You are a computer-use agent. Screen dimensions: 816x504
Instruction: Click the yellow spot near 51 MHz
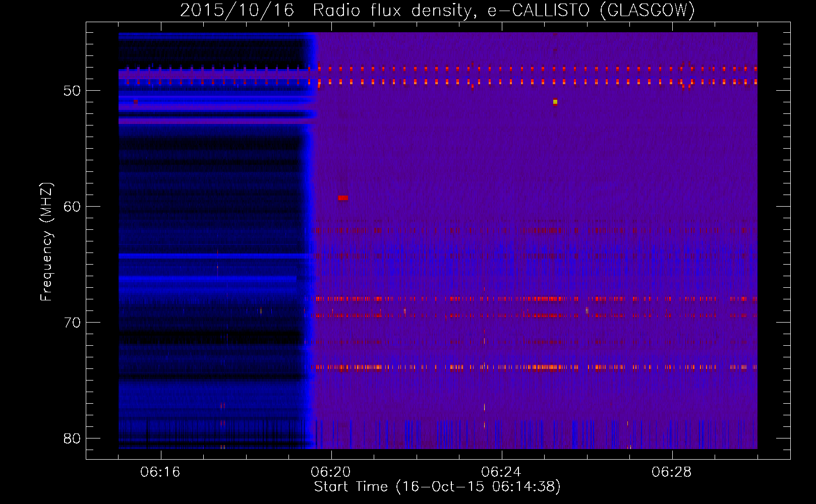pos(555,102)
